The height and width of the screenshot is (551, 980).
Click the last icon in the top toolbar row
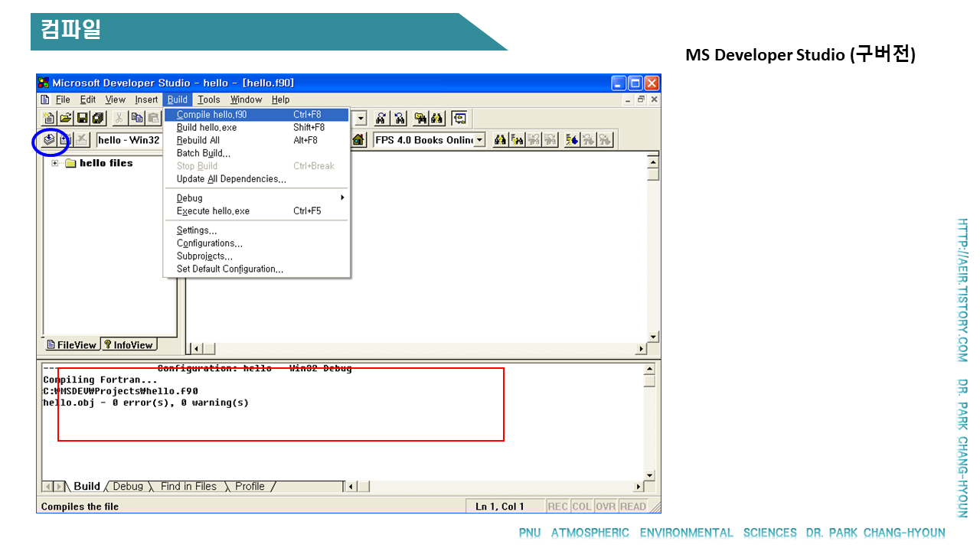[x=459, y=118]
